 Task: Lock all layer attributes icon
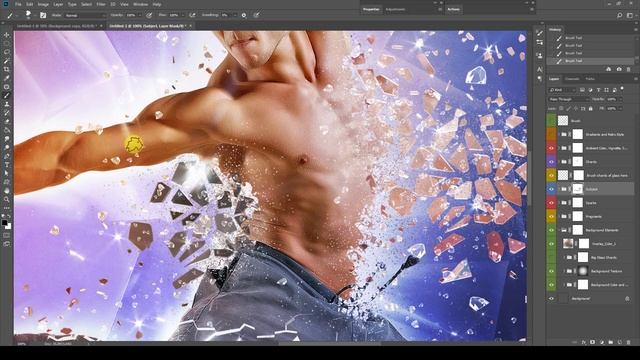590,109
